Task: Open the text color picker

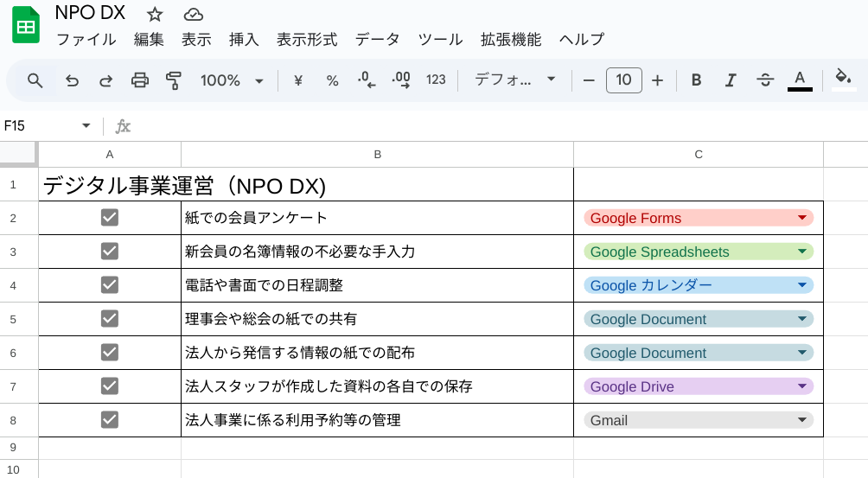Action: coord(800,80)
